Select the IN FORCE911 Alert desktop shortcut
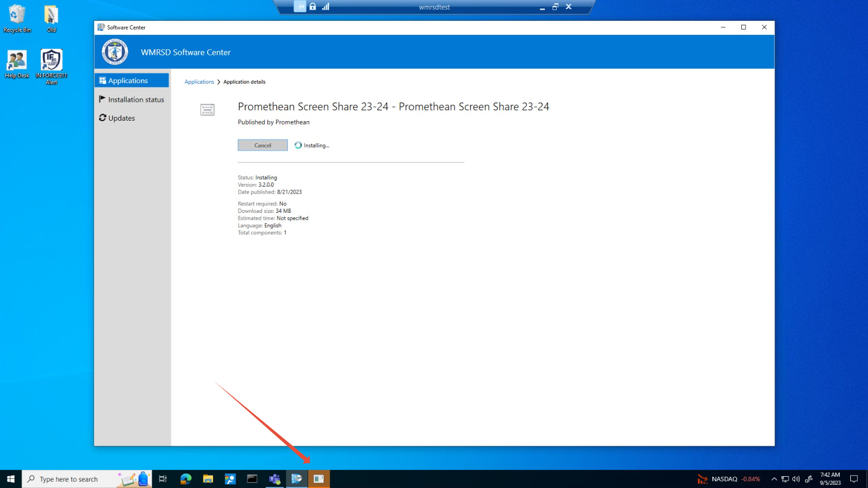The width and height of the screenshot is (868, 488). point(51,67)
